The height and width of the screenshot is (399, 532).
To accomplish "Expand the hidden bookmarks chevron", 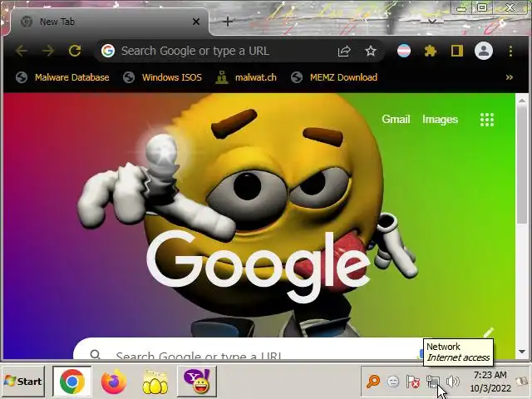I will (510, 77).
